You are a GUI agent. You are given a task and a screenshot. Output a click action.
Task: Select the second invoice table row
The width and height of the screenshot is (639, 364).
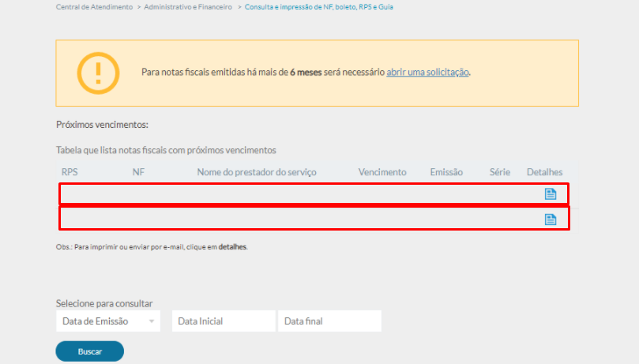pos(300,219)
